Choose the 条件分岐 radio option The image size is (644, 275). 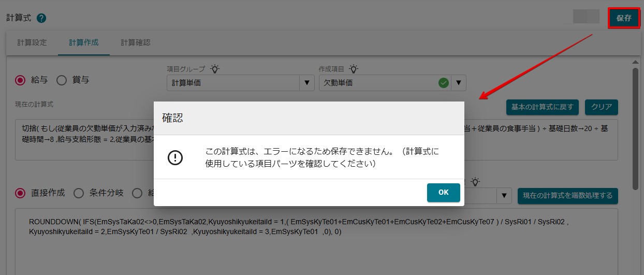(79, 193)
